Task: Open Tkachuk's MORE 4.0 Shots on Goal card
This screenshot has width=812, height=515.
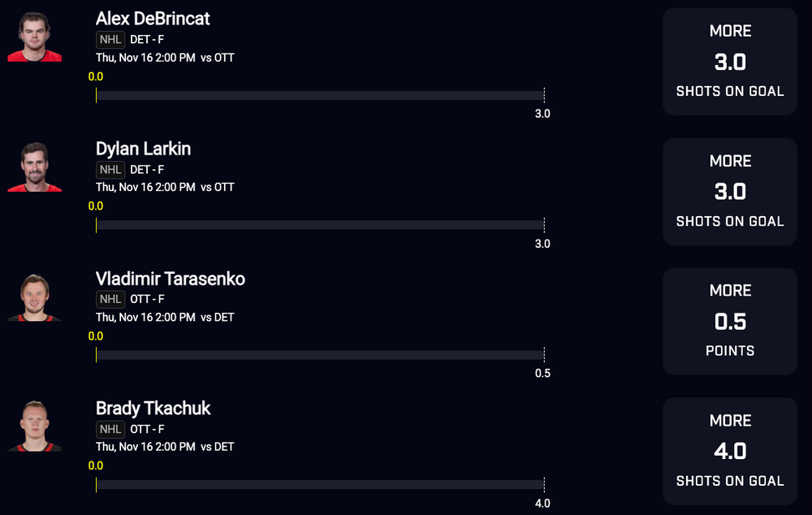Action: point(730,452)
